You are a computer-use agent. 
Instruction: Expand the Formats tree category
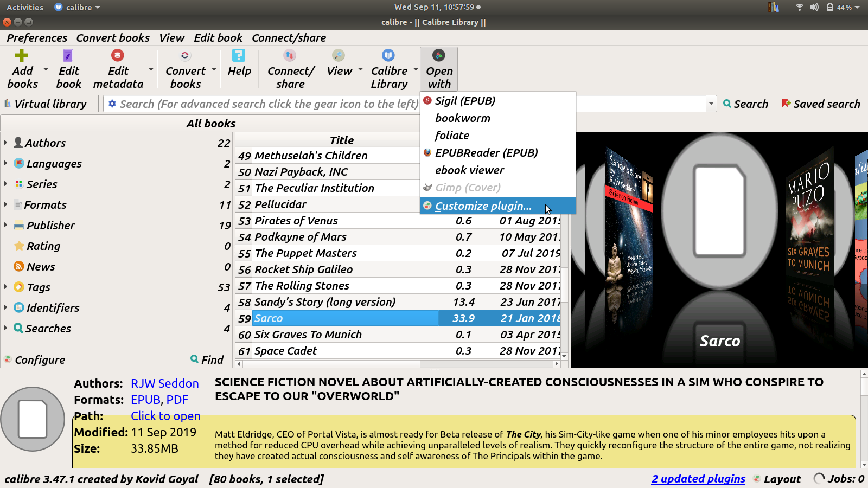[x=5, y=204]
